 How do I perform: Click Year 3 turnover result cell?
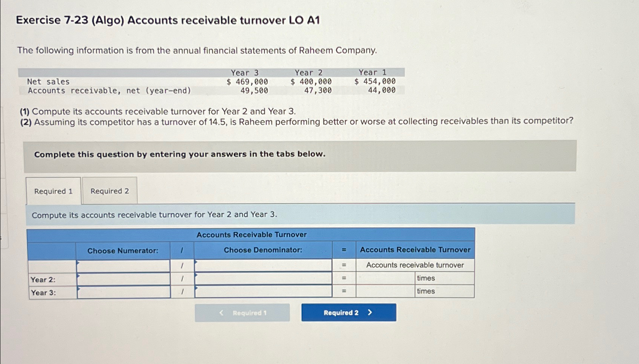tap(386, 291)
